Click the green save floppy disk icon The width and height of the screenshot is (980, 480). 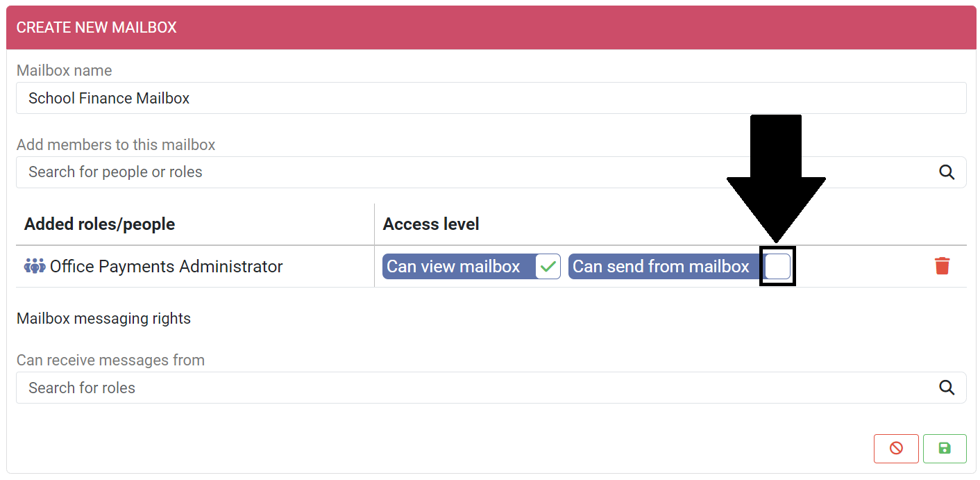pos(945,449)
